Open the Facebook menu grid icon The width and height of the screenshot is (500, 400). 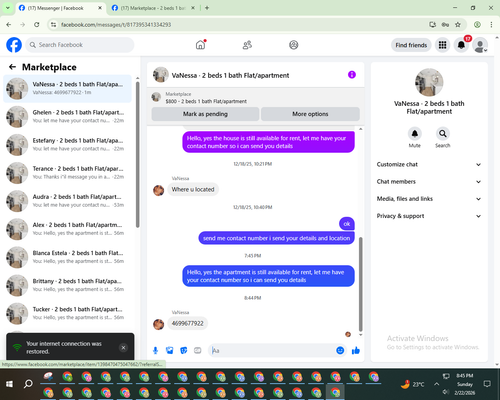[442, 45]
